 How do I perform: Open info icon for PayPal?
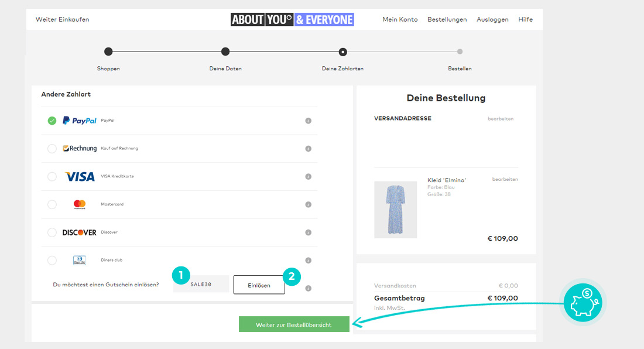pos(308,121)
